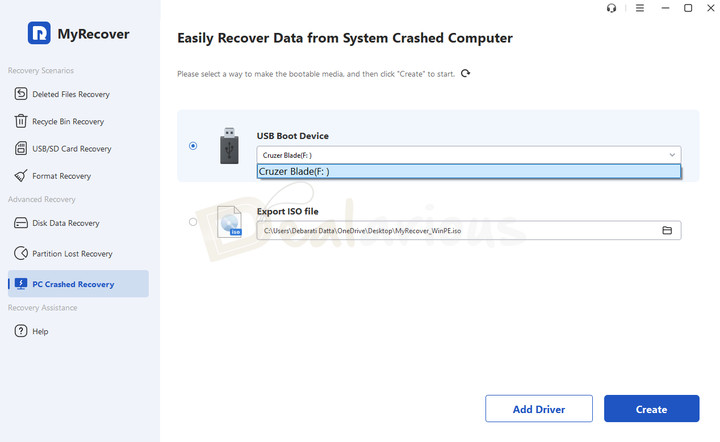Minimize the MyRecover window
720x442 pixels.
coord(665,8)
